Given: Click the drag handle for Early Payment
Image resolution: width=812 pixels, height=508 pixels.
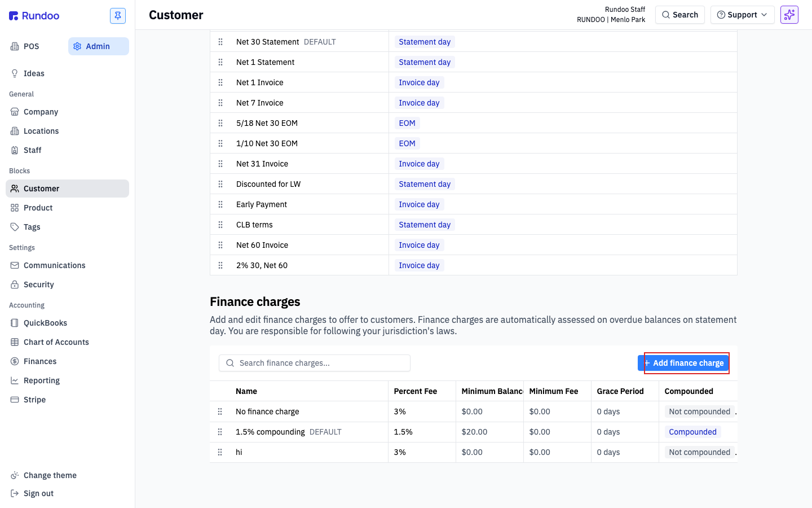Looking at the screenshot, I should click(220, 204).
